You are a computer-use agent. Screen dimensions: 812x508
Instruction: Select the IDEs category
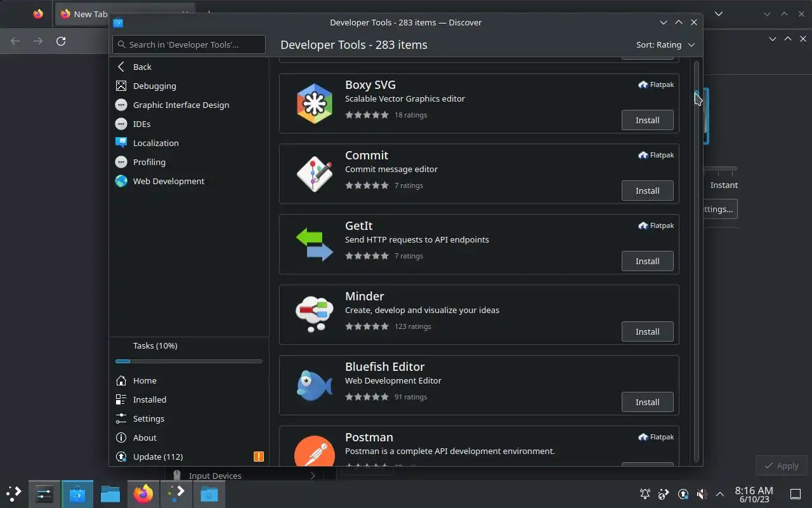[189, 124]
